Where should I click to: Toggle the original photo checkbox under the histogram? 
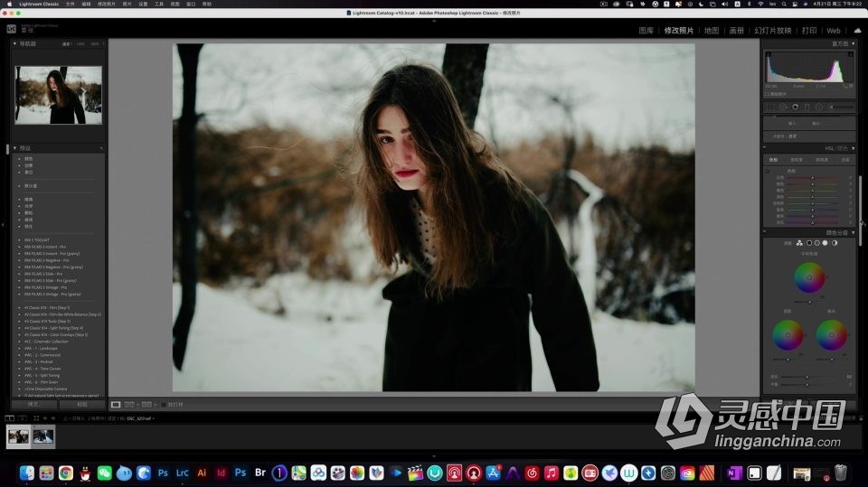767,93
